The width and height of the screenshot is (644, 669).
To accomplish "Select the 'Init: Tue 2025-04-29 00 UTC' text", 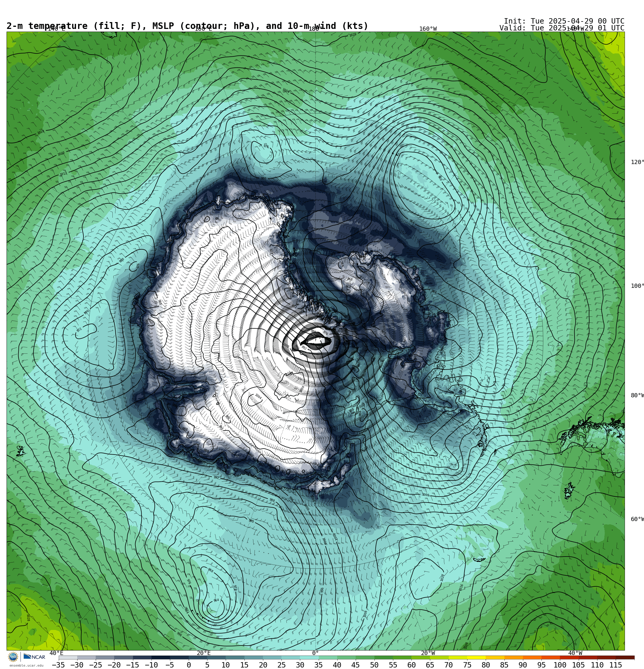I will (564, 21).
